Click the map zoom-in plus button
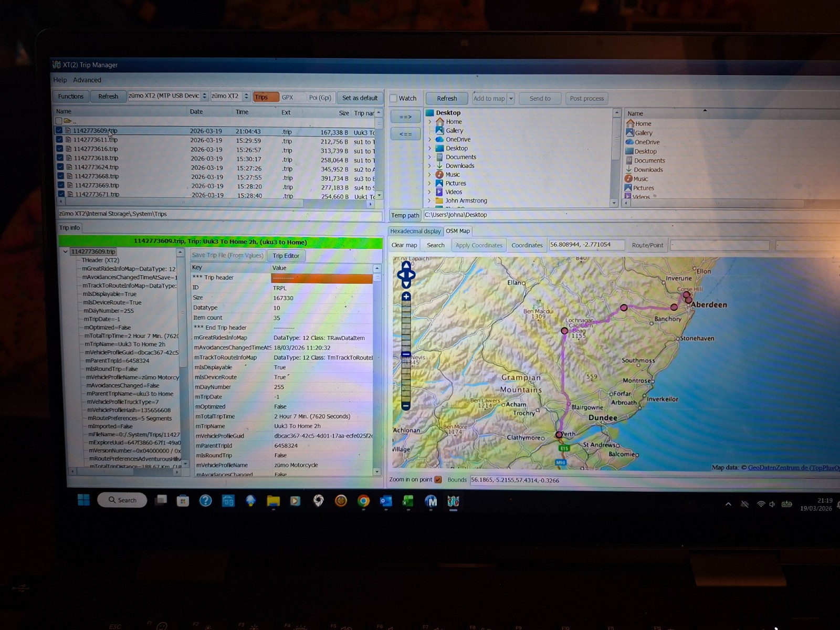 pyautogui.click(x=406, y=297)
